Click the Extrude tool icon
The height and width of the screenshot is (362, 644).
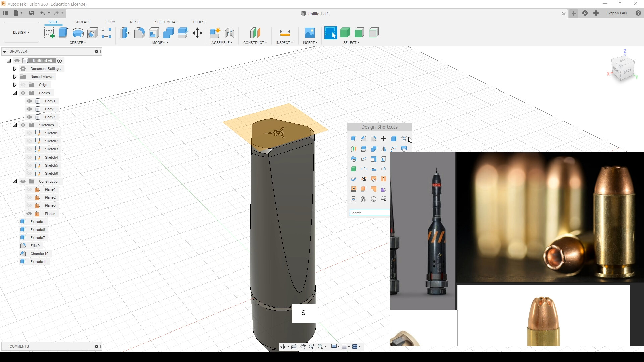point(63,33)
